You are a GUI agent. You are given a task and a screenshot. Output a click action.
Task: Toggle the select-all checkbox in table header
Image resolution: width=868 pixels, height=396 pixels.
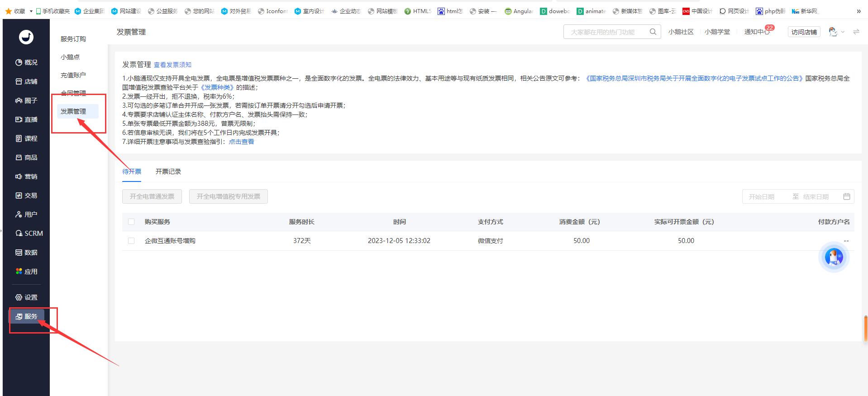[x=131, y=222]
